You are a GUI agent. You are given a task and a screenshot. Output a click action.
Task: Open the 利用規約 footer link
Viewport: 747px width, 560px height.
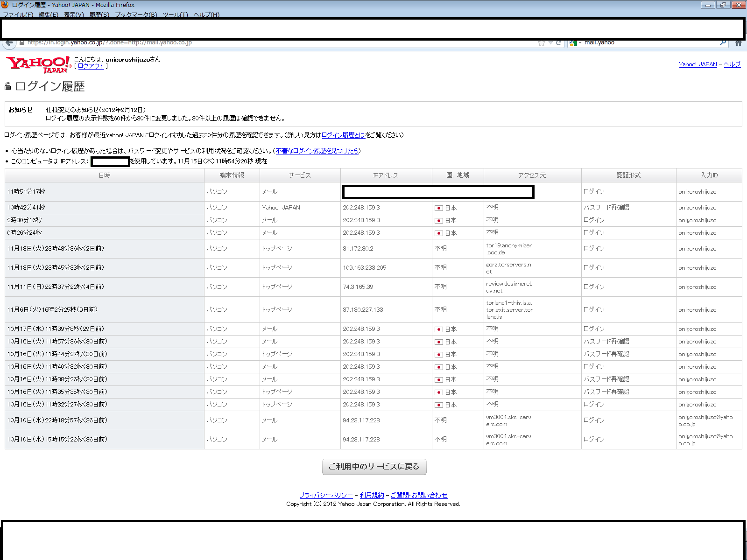pos(372,495)
